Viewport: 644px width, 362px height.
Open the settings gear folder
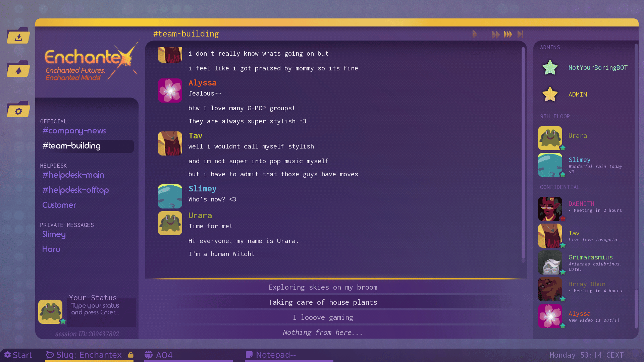(x=18, y=110)
